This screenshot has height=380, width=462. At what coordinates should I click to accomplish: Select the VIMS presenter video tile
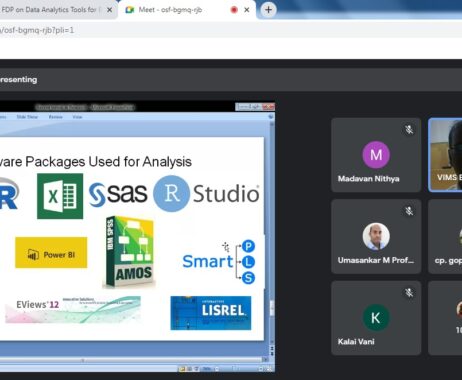pos(445,155)
